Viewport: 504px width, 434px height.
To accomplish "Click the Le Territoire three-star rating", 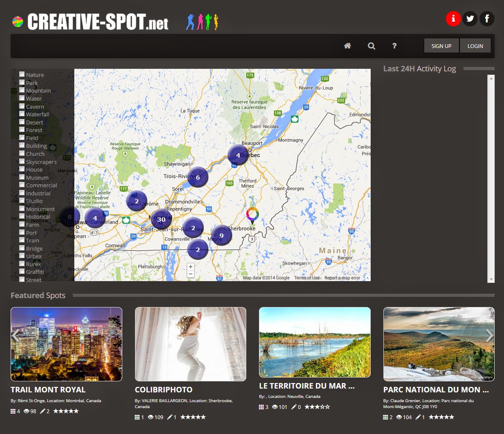I will click(x=317, y=407).
